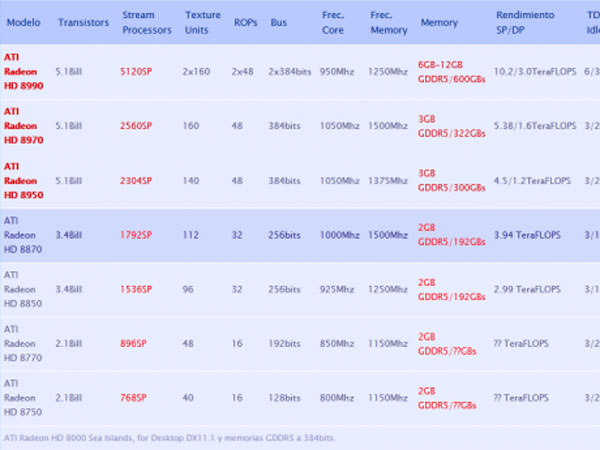Click the Modelo column header
This screenshot has height=450, width=600.
point(22,21)
